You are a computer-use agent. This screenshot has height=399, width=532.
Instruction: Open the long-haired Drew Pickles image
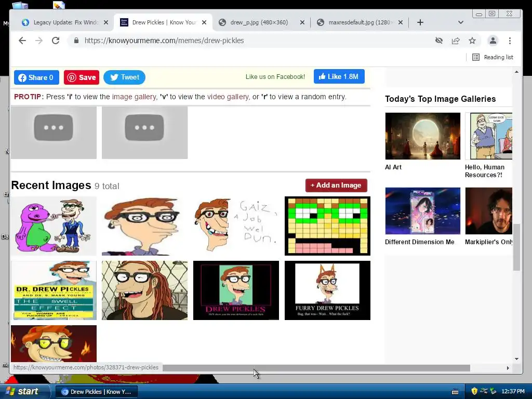click(144, 290)
